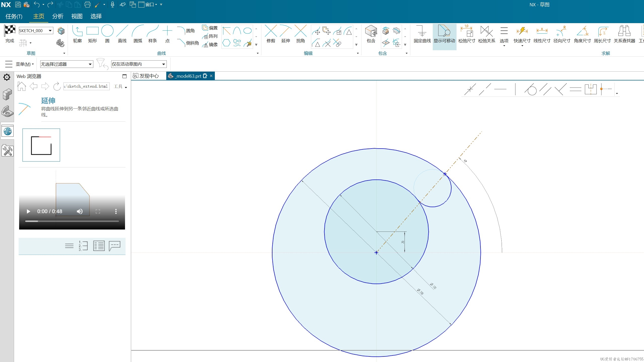This screenshot has height=362, width=644.
Task: Click the video progress bar
Action: tap(72, 221)
